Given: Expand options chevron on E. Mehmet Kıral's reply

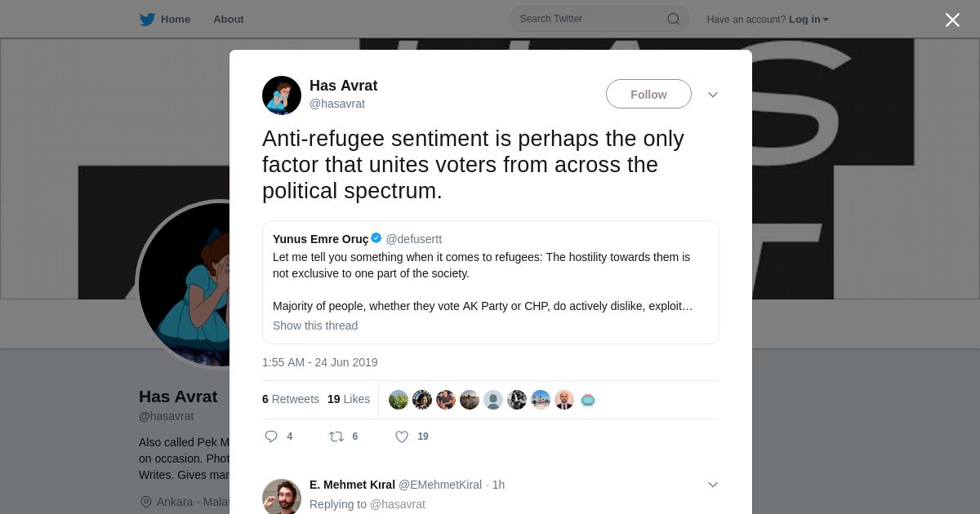Looking at the screenshot, I should coord(713,485).
